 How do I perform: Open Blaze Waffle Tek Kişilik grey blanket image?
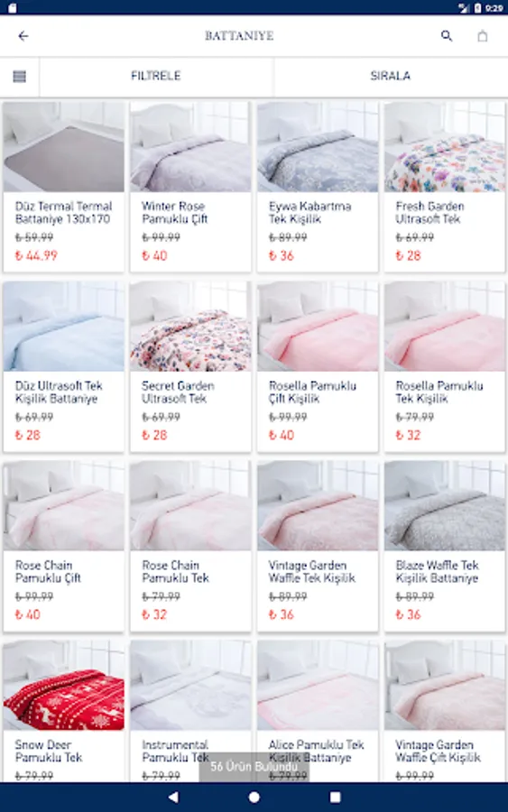click(444, 505)
